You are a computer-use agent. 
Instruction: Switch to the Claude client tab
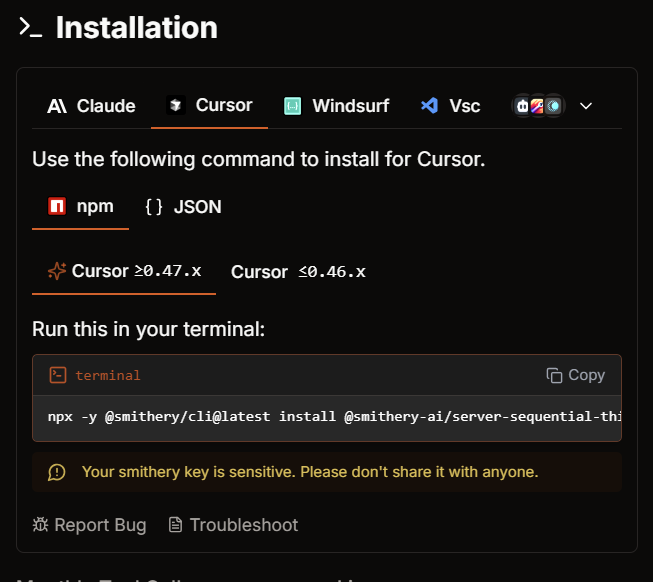(91, 106)
